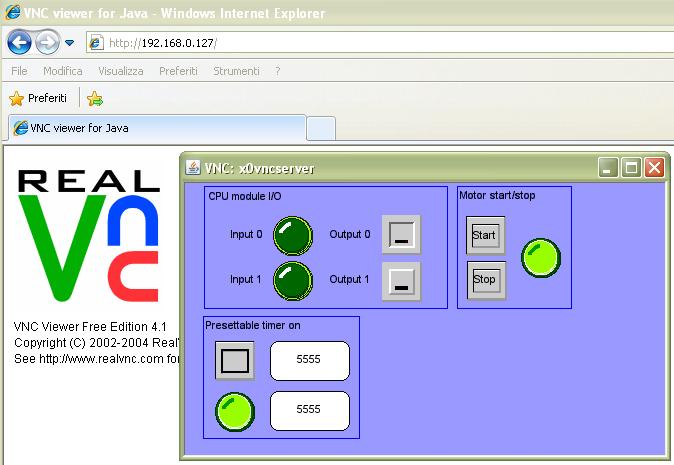The image size is (674, 465).
Task: Click the address bar with 192.168.0.127
Action: 380,43
